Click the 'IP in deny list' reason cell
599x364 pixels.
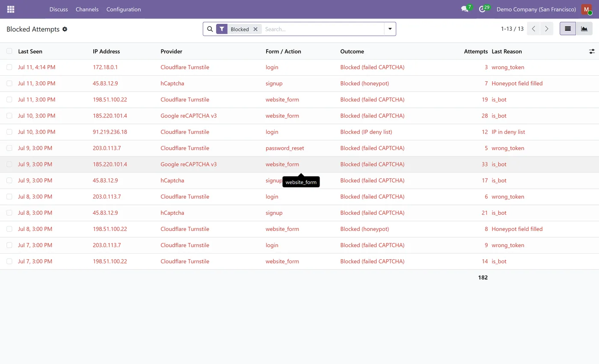click(508, 132)
